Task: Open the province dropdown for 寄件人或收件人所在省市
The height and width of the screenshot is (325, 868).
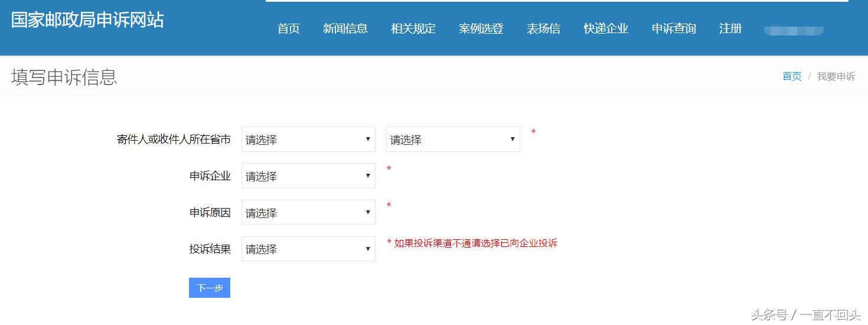Action: tap(308, 139)
